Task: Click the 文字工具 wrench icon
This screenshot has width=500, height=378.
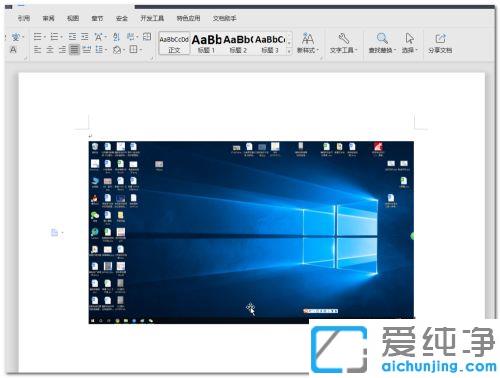Action: coord(343,38)
